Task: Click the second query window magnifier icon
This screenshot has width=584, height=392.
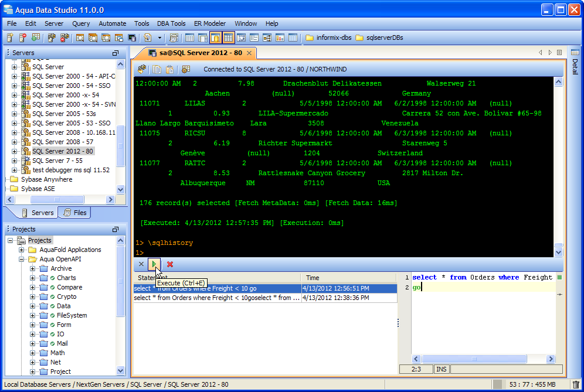Action: click(x=93, y=38)
